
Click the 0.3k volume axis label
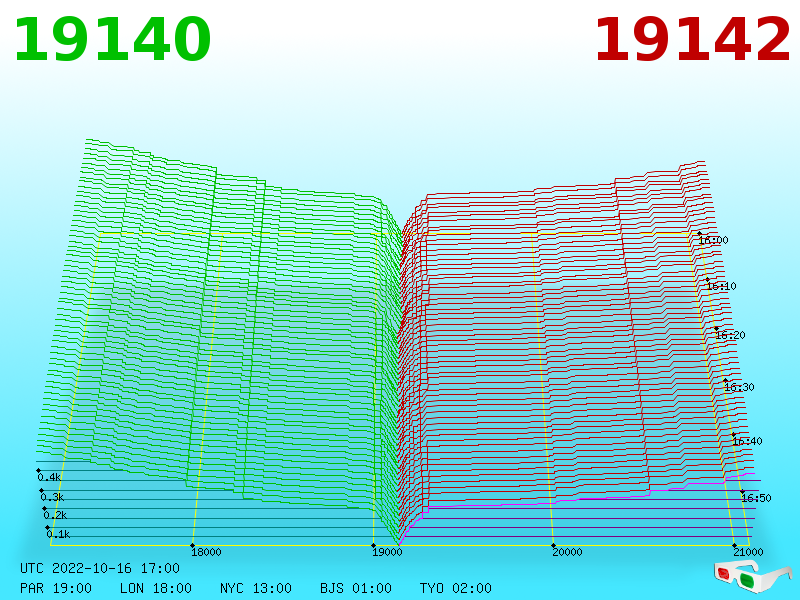tap(53, 497)
